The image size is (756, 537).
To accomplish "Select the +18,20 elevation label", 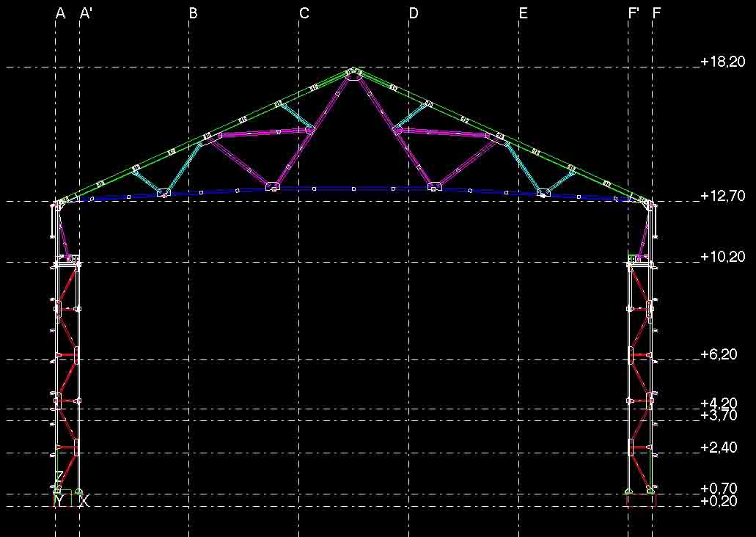I will [722, 62].
